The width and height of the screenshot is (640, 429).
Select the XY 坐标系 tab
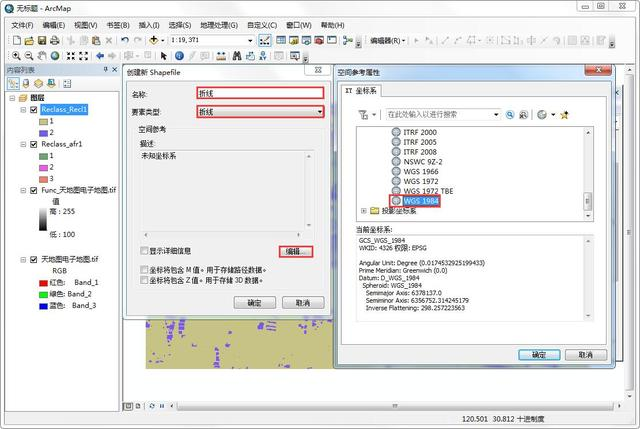(x=361, y=91)
